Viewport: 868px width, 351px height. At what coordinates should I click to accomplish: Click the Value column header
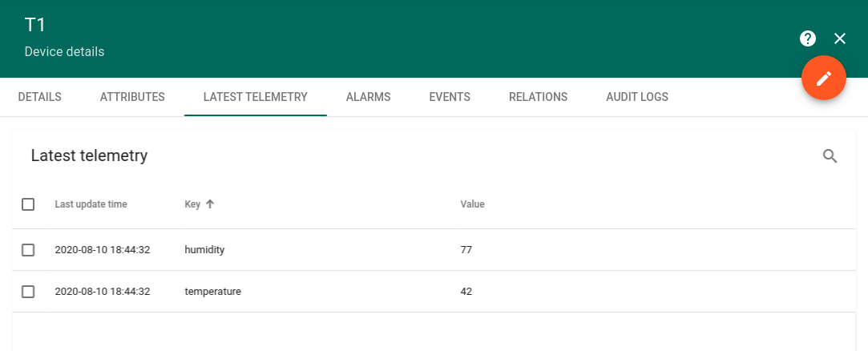472,204
